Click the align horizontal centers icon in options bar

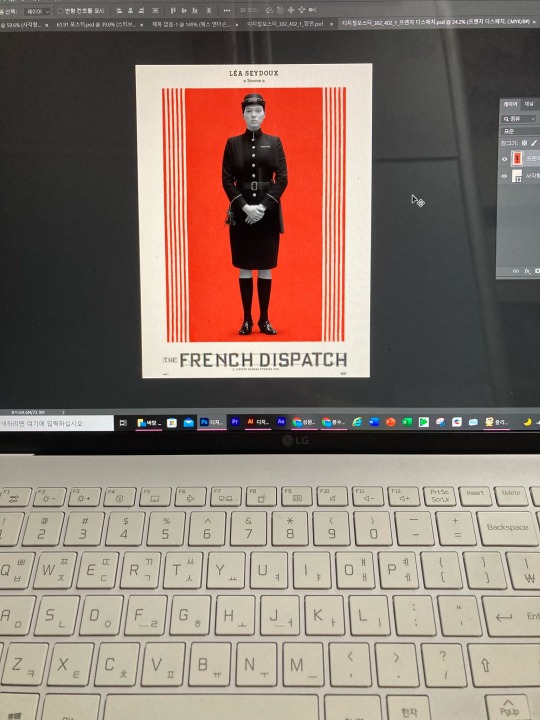[x=130, y=10]
